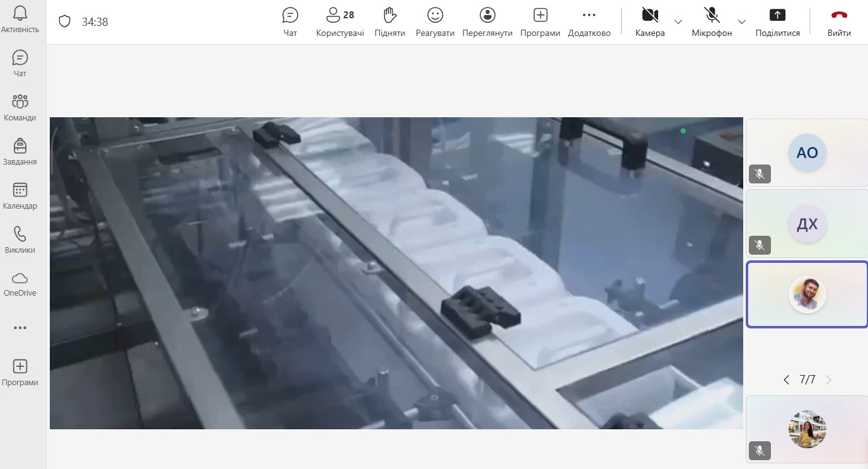The width and height of the screenshot is (868, 469).
Task: Show the Користувачі participants list
Action: (x=340, y=21)
